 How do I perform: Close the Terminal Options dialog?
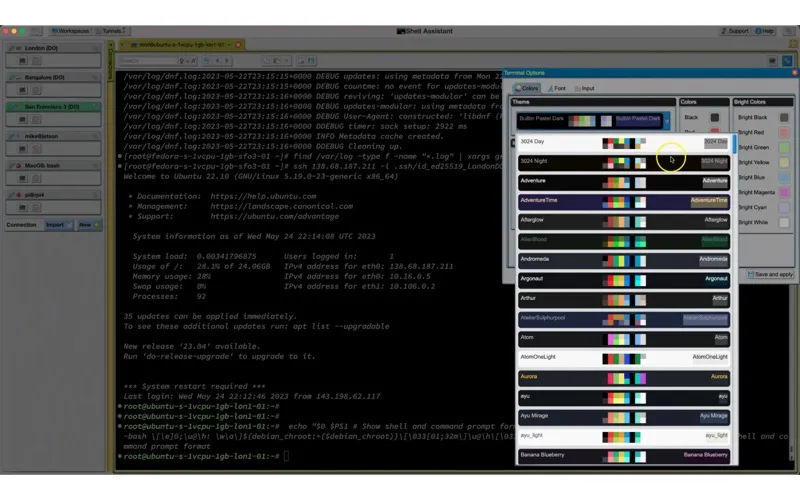pyautogui.click(x=794, y=73)
